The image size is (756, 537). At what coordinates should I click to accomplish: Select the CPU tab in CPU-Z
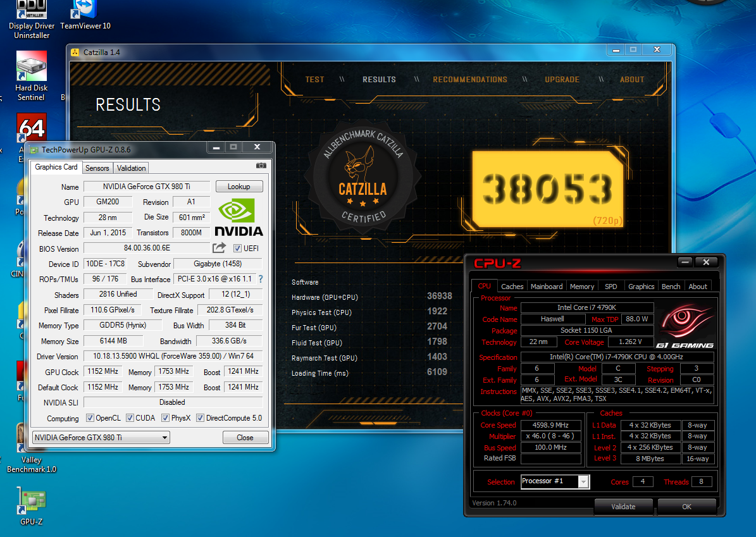[484, 286]
